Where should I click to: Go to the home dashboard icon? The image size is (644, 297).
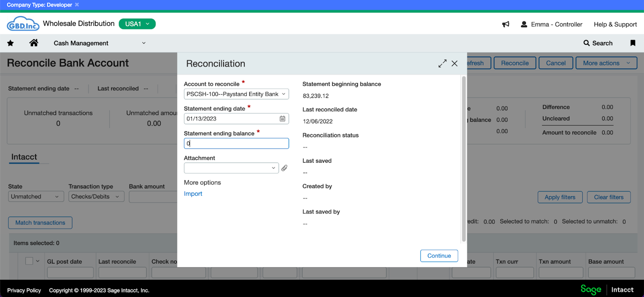pyautogui.click(x=33, y=43)
